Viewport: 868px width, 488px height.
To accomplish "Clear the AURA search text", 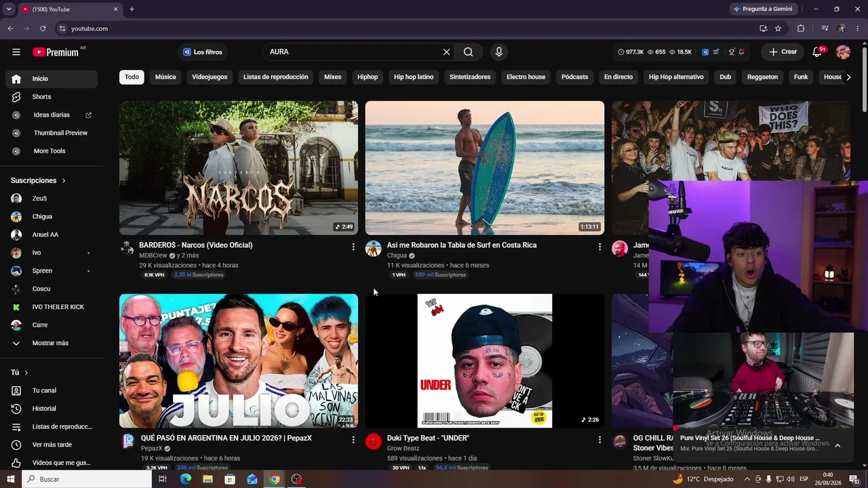I will [x=446, y=52].
